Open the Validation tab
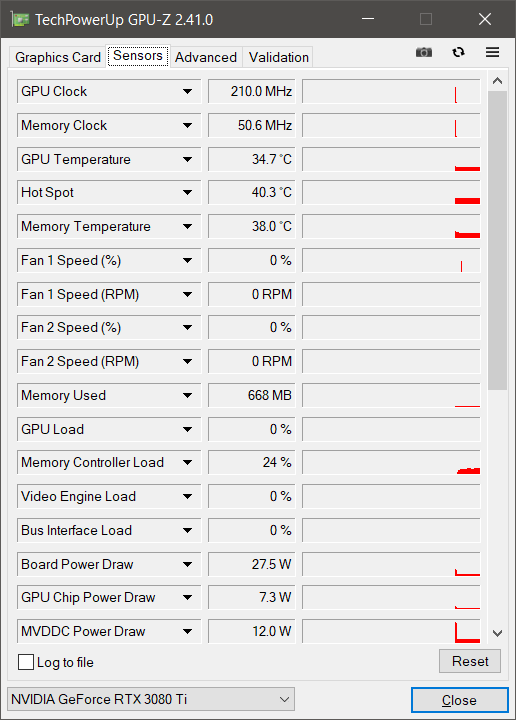The height and width of the screenshot is (720, 516). (x=278, y=57)
